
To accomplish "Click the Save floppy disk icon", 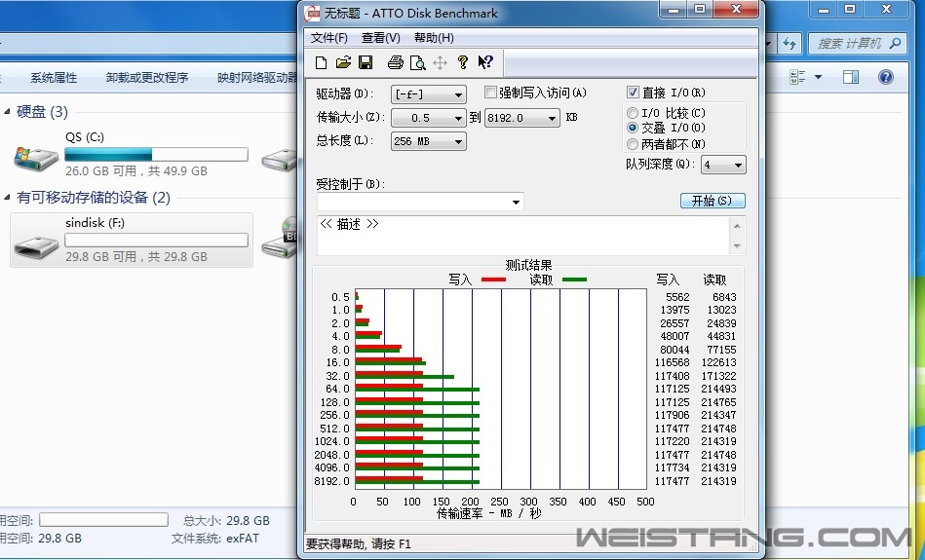I will click(366, 63).
